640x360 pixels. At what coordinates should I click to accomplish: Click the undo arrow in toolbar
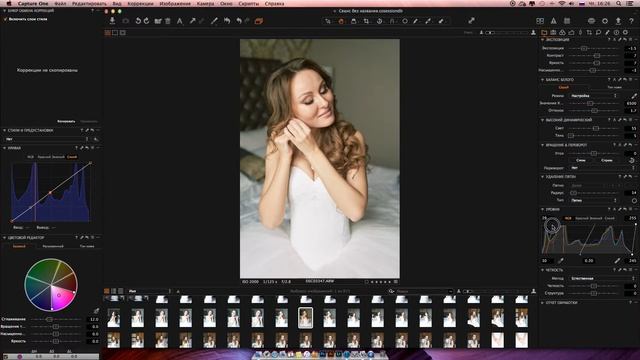[x=239, y=21]
